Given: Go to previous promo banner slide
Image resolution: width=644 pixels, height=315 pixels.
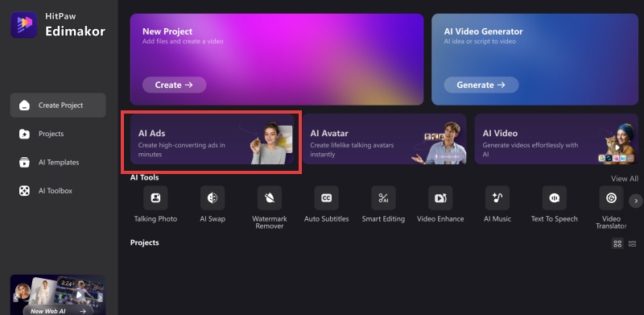Looking at the screenshot, I should pyautogui.click(x=15, y=297).
